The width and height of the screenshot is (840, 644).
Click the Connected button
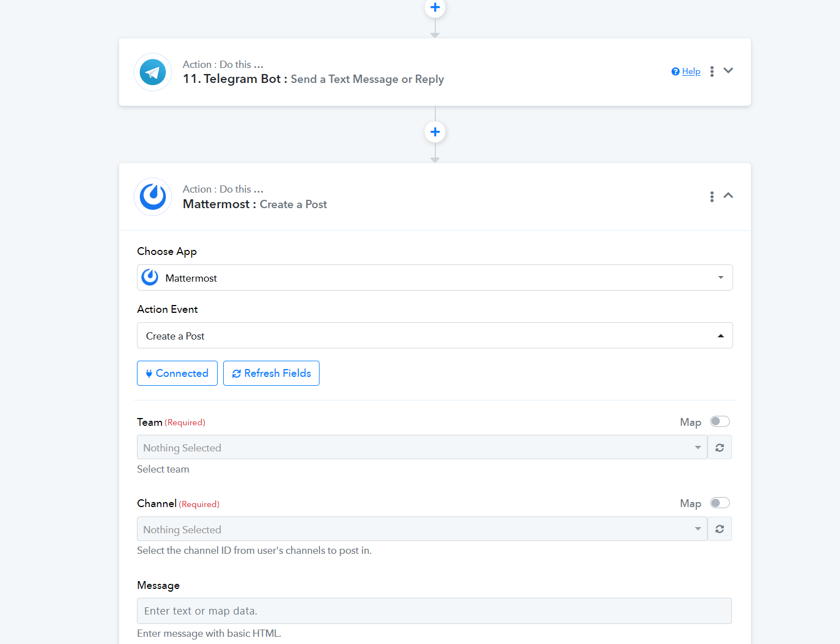(x=177, y=373)
